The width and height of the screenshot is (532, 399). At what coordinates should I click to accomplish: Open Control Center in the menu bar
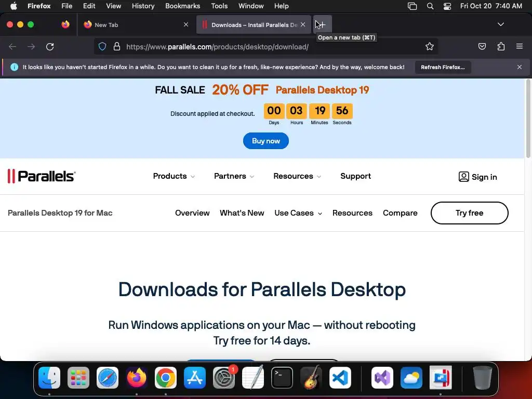tap(447, 6)
